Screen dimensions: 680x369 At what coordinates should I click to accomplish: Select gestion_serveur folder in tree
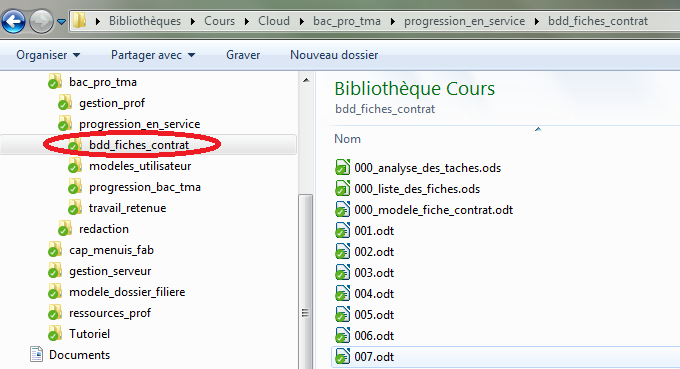click(x=110, y=271)
